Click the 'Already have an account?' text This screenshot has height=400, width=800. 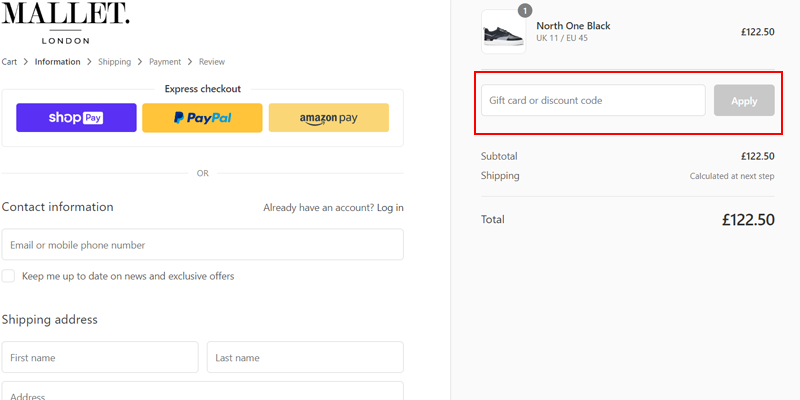(318, 208)
